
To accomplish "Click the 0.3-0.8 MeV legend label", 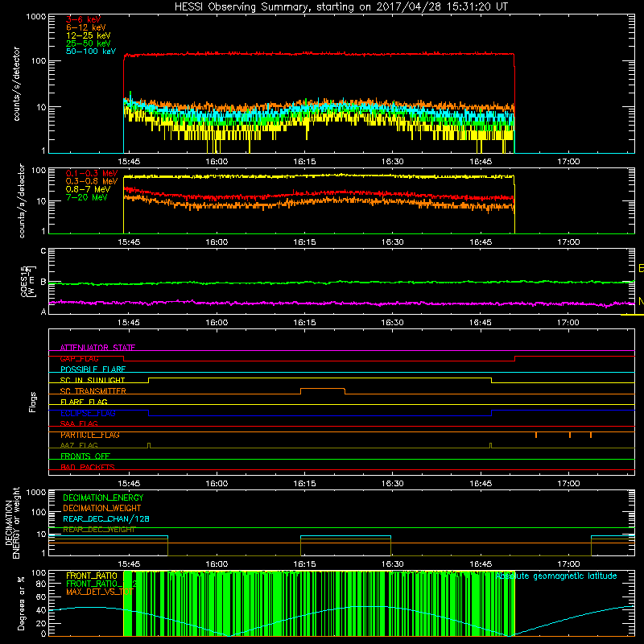I will [x=92, y=181].
